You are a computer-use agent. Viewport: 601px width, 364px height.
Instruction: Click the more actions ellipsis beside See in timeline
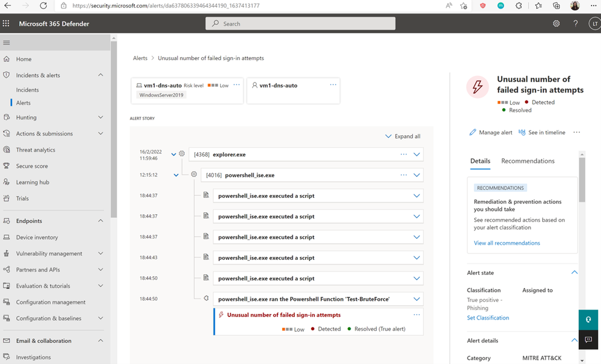click(x=576, y=132)
